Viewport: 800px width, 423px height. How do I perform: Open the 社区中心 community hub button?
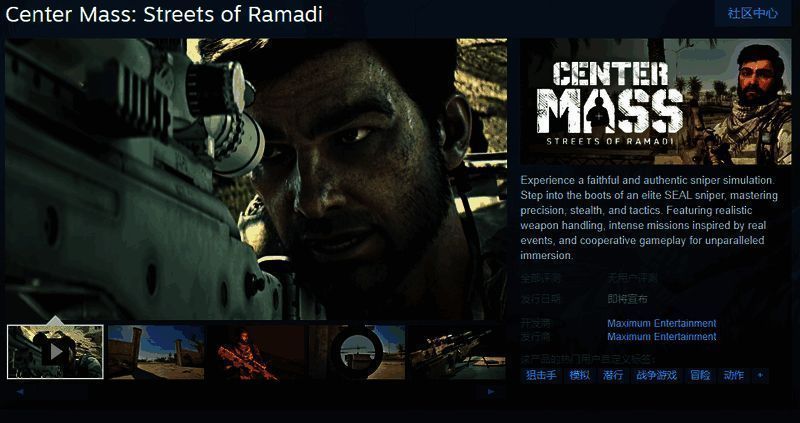[753, 13]
